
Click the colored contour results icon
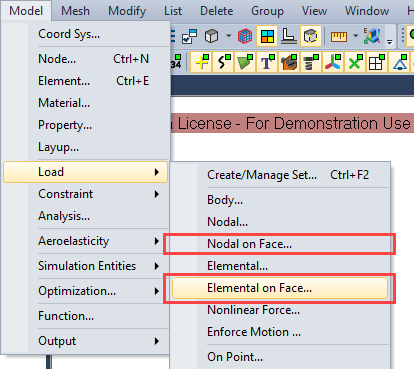pyautogui.click(x=372, y=36)
